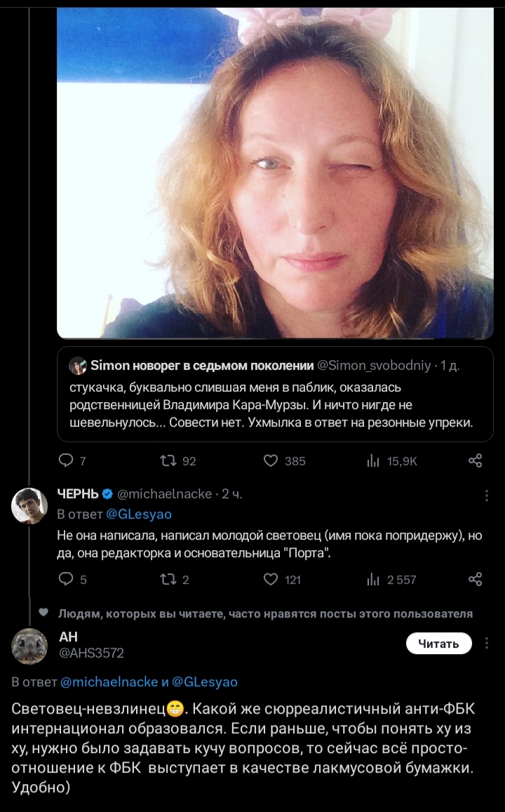Like the post with 385 likes
Image resolution: width=505 pixels, height=812 pixels.
[x=271, y=460]
